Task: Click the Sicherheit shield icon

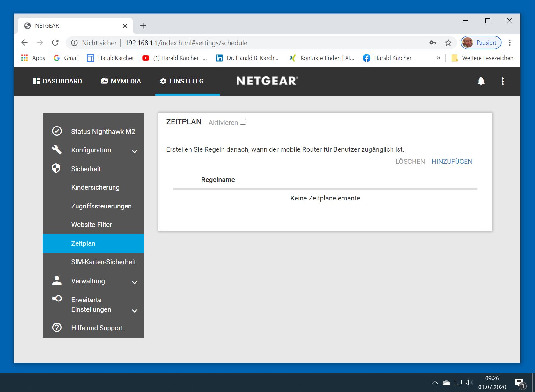Action: click(56, 169)
